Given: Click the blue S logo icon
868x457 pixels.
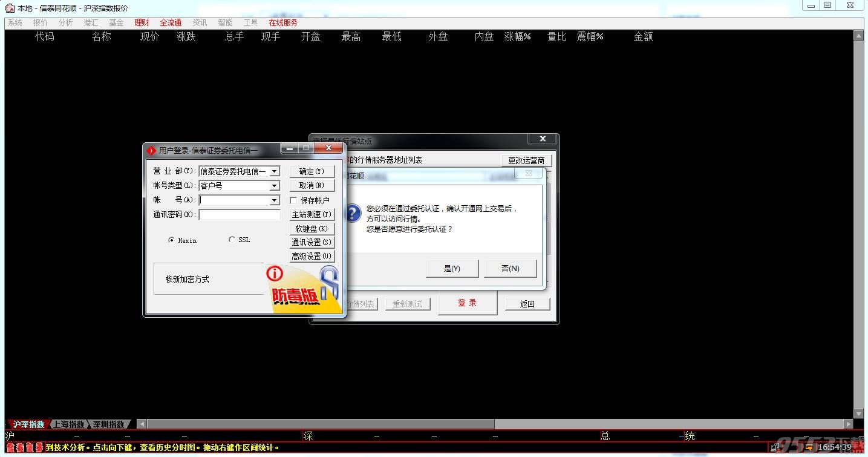Looking at the screenshot, I should pos(330,283).
